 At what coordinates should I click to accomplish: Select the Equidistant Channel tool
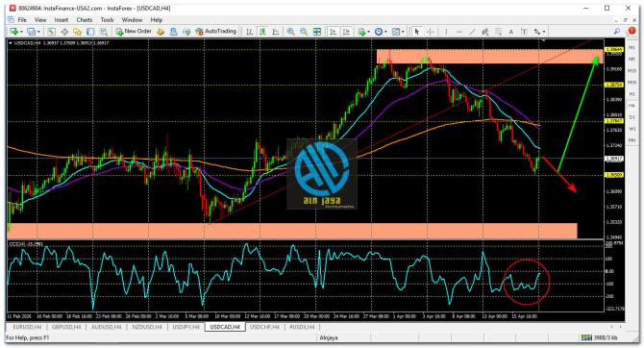[485, 32]
